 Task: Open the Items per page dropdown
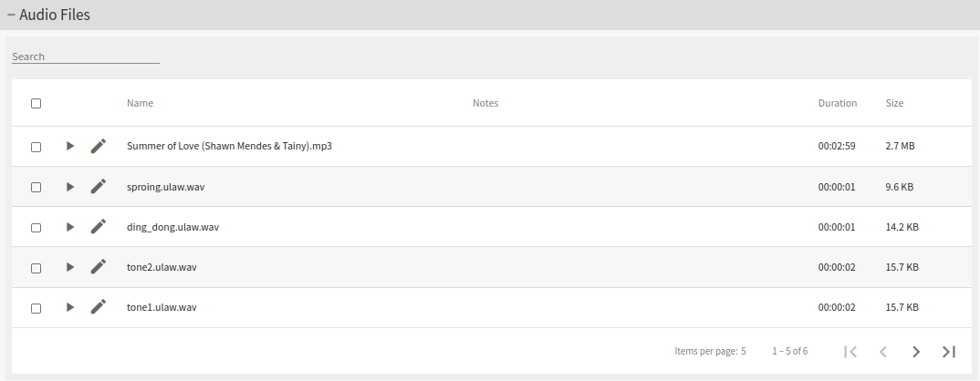743,351
